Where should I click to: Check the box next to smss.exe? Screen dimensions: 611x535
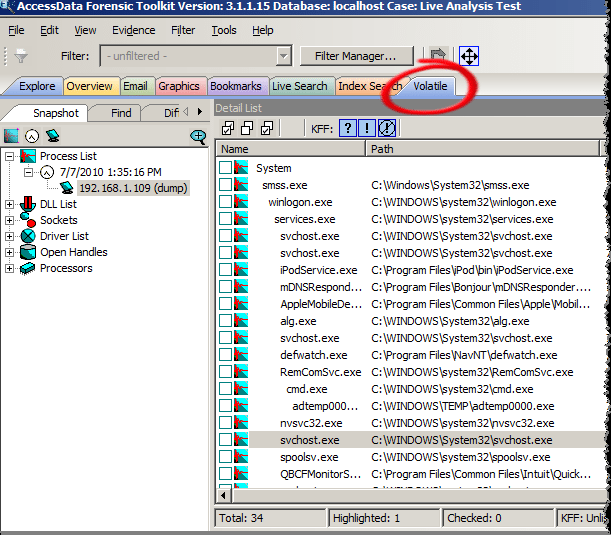[226, 186]
